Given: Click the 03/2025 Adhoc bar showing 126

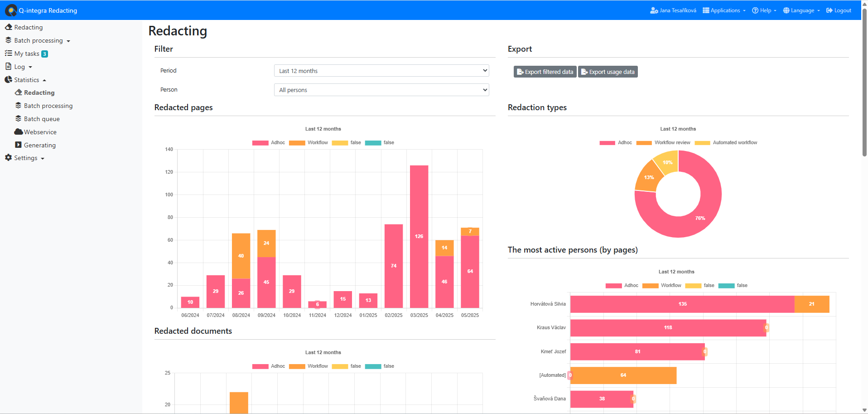Looking at the screenshot, I should point(419,236).
